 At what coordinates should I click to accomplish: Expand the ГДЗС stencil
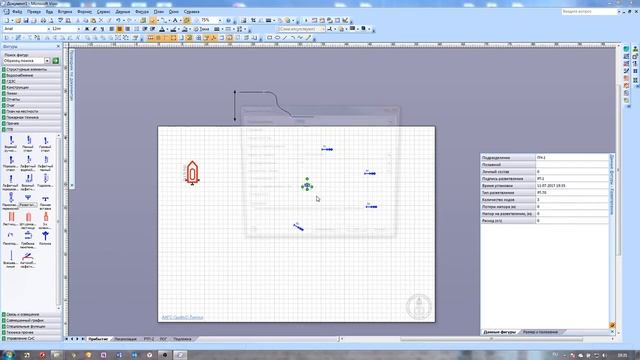tap(31, 81)
